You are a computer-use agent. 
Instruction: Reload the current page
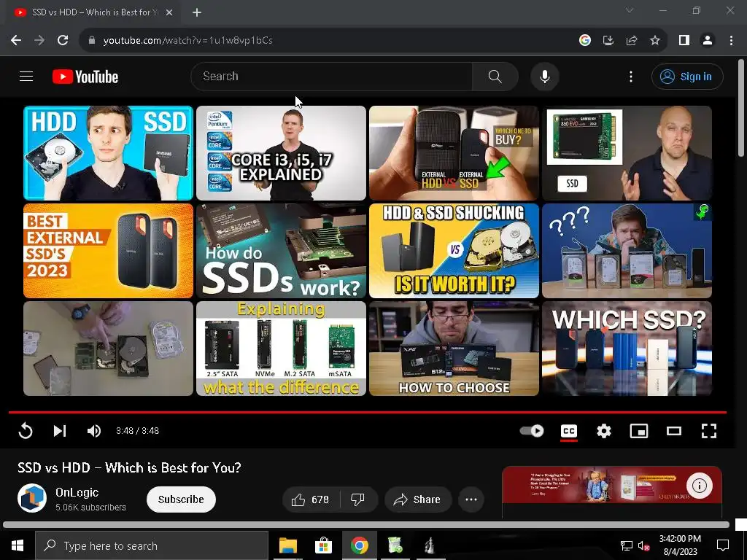[63, 41]
